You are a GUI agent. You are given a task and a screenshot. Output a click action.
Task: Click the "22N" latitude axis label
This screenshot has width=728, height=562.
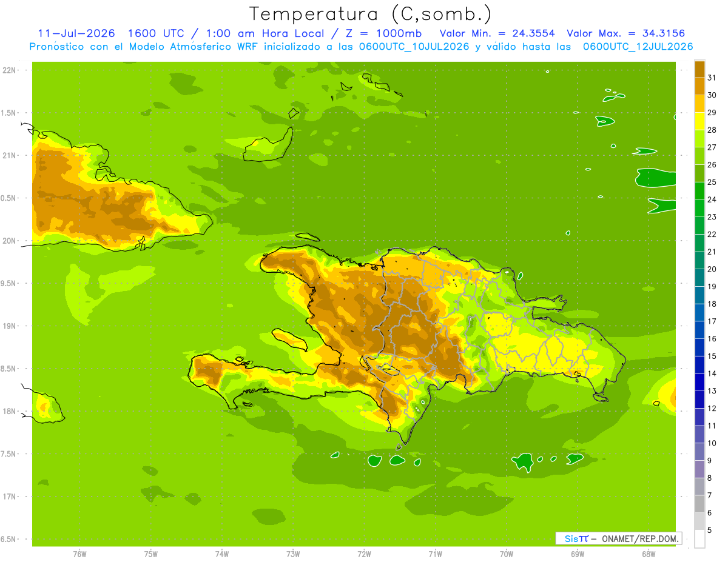click(x=10, y=70)
